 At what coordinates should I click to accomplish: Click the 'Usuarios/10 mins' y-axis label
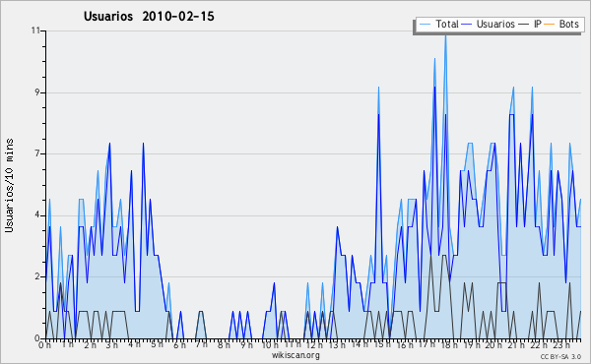tap(9, 185)
